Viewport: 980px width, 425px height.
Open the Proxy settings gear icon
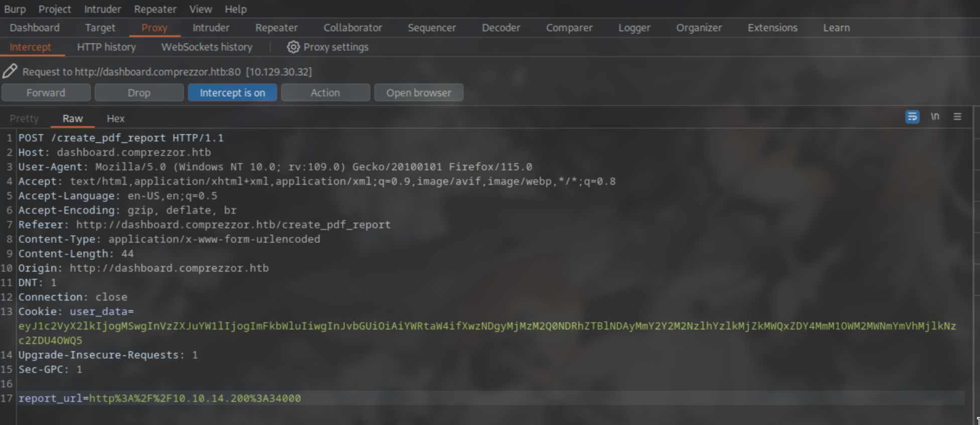[x=293, y=47]
